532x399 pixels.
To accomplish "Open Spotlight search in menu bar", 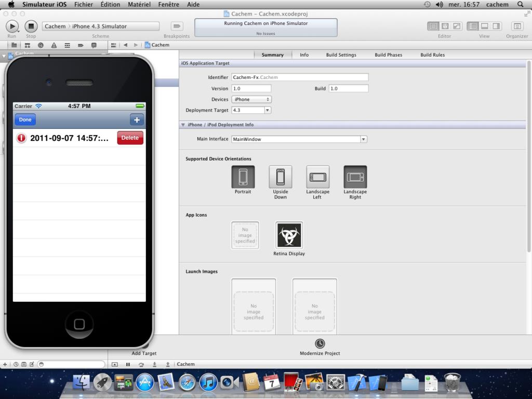I will click(x=521, y=4).
